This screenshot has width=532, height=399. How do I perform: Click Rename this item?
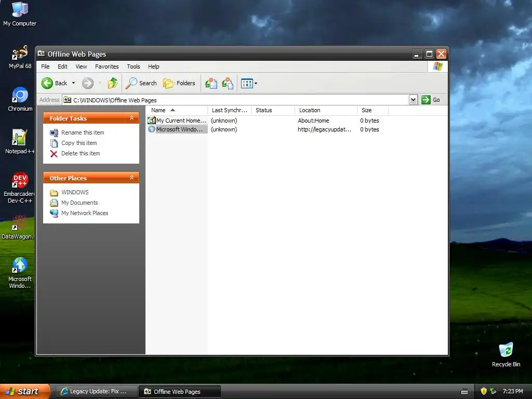(x=83, y=132)
